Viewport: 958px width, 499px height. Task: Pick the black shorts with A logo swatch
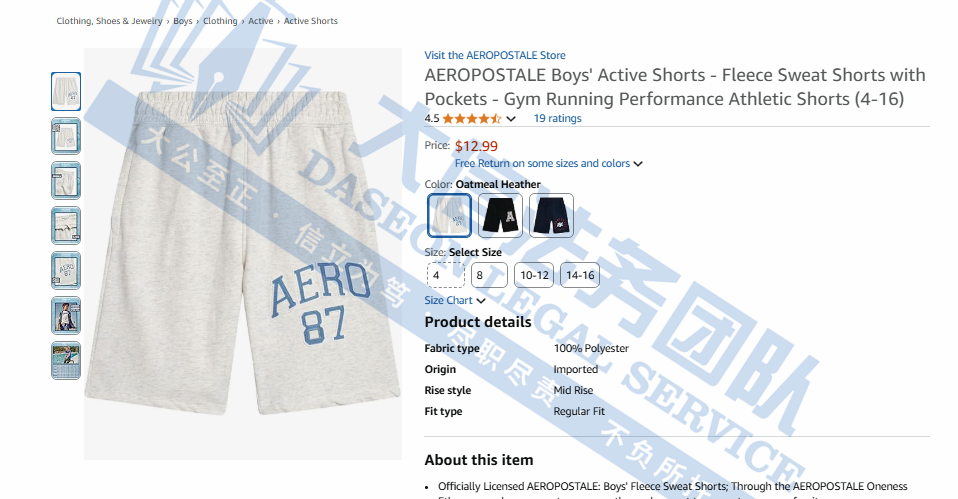500,216
